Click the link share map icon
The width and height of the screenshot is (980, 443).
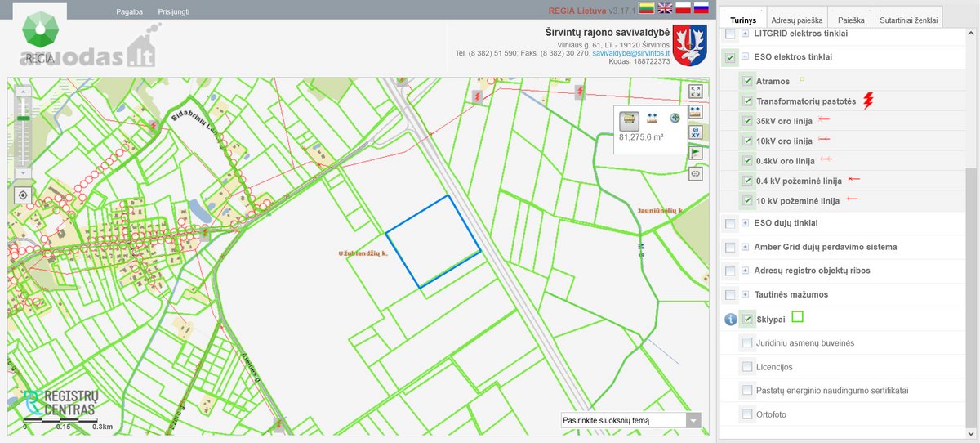(696, 172)
